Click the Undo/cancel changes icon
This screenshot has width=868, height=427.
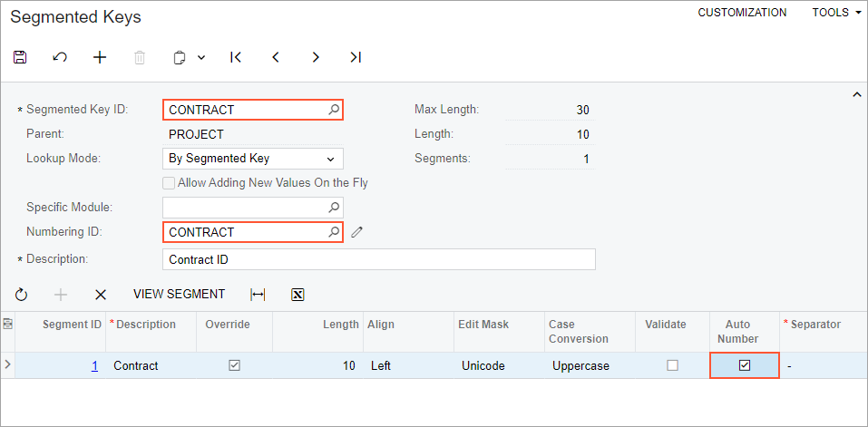point(60,57)
